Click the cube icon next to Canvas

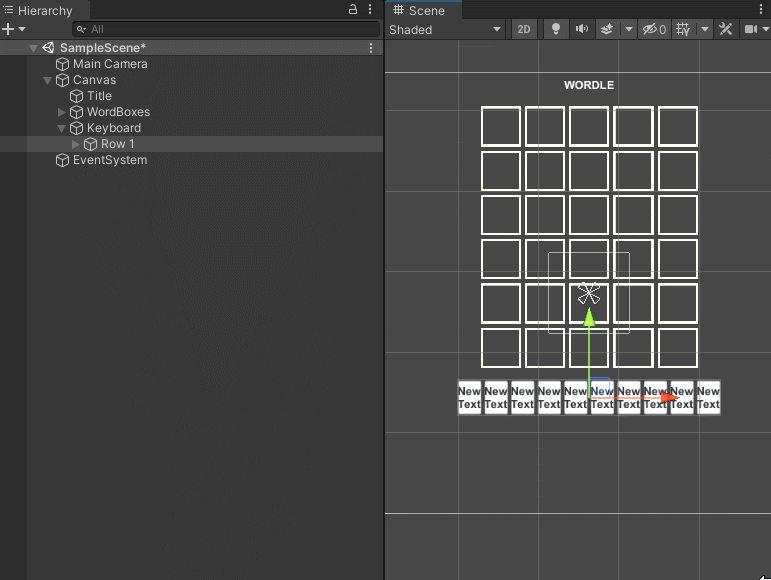pyautogui.click(x=62, y=80)
